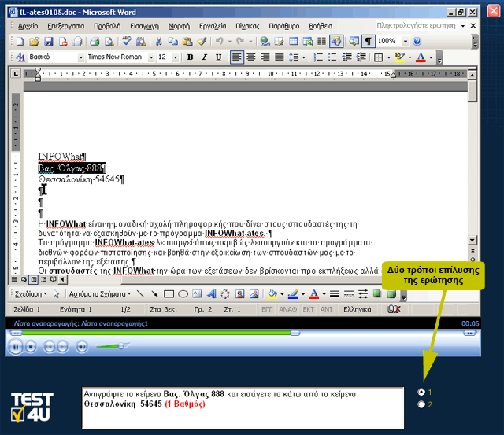Expand the font color dropdown arrow

[x=431, y=57]
